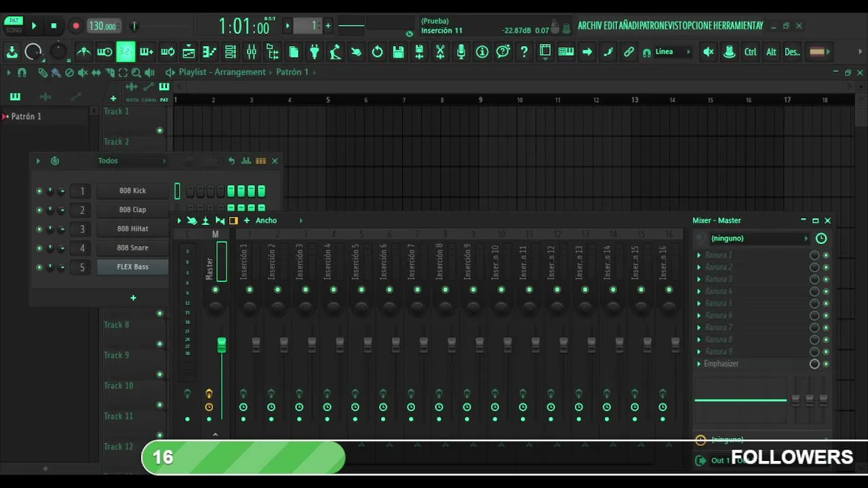Viewport: 868px width, 488px height.
Task: Click the render audio floppy-wave icon
Action: point(419,52)
